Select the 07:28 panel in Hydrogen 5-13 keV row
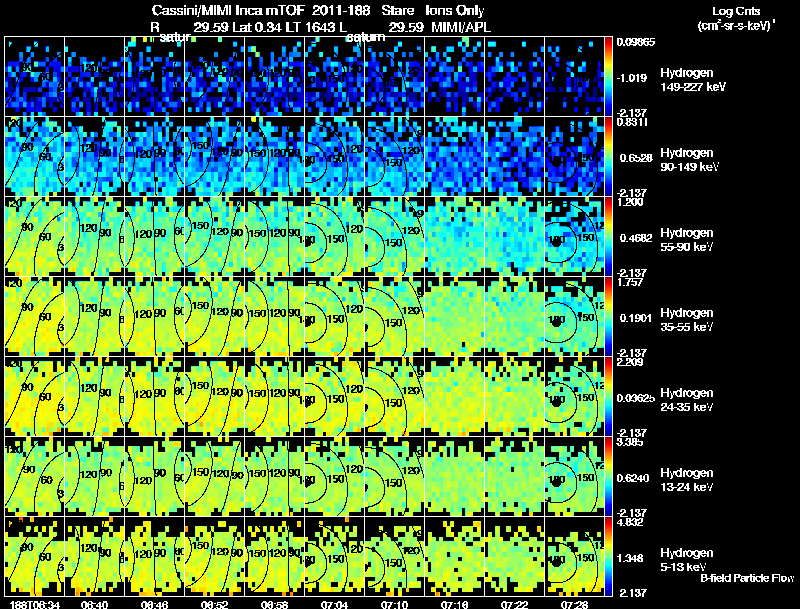The image size is (800, 609). pyautogui.click(x=574, y=556)
